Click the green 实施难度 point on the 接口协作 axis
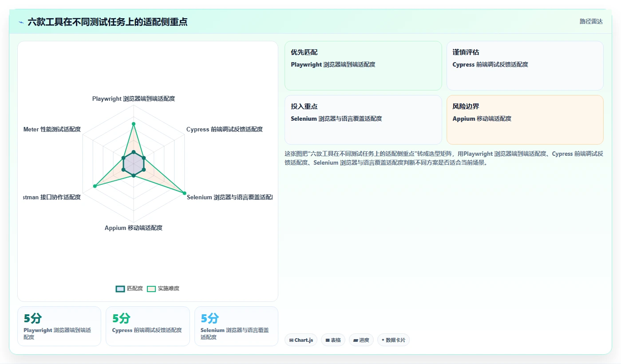Screen dimensions: 621x364 pyautogui.click(x=95, y=186)
